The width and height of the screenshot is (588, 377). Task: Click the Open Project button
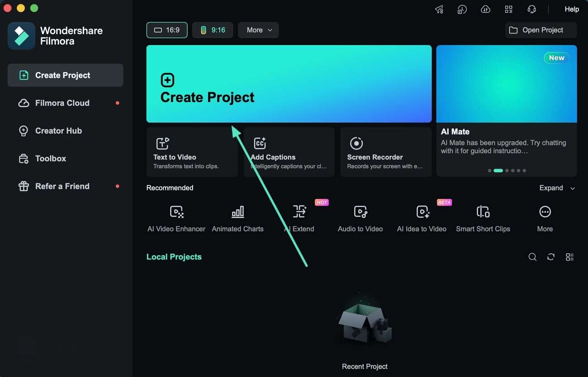(x=541, y=30)
